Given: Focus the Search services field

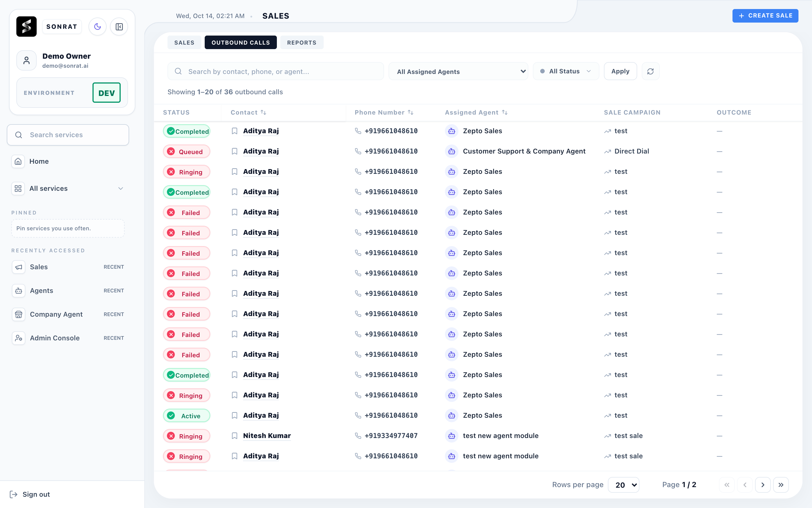Looking at the screenshot, I should [68, 135].
